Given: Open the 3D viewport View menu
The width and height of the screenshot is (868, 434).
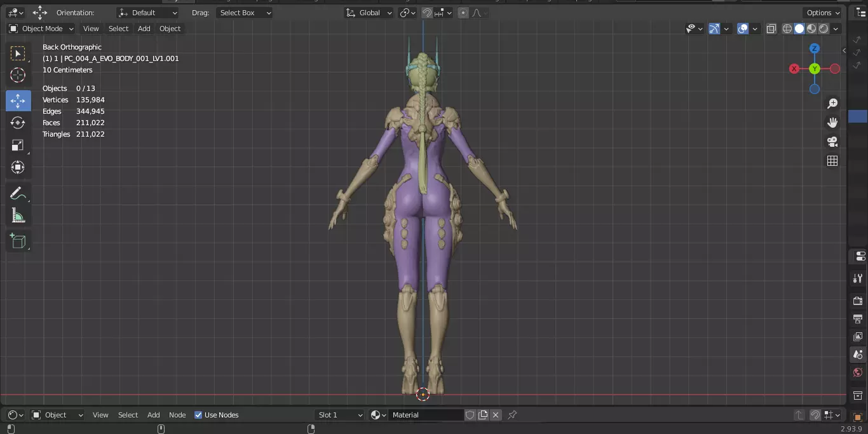Looking at the screenshot, I should 91,29.
